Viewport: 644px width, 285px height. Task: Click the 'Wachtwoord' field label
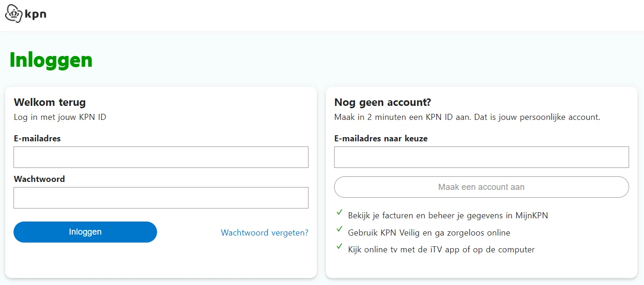click(x=39, y=179)
